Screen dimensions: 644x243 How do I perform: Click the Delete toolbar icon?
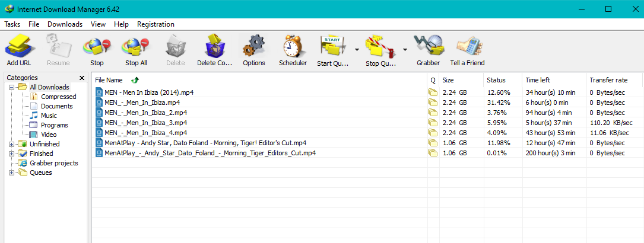tap(175, 45)
